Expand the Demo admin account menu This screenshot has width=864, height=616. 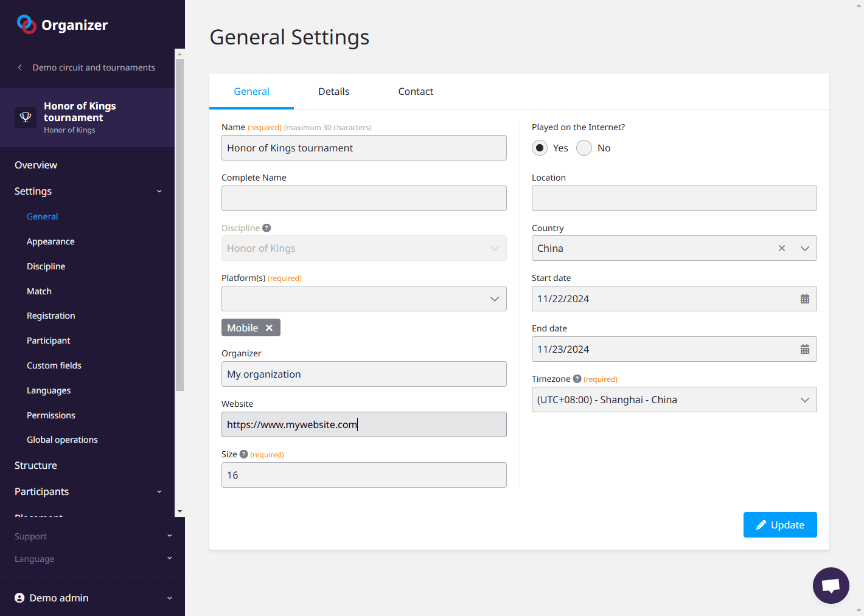pos(92,598)
